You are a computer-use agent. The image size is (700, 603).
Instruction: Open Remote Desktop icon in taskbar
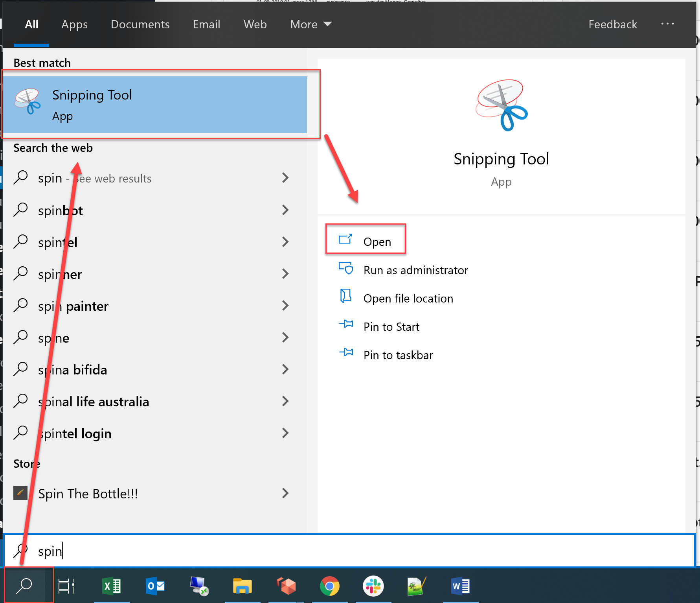(x=199, y=586)
